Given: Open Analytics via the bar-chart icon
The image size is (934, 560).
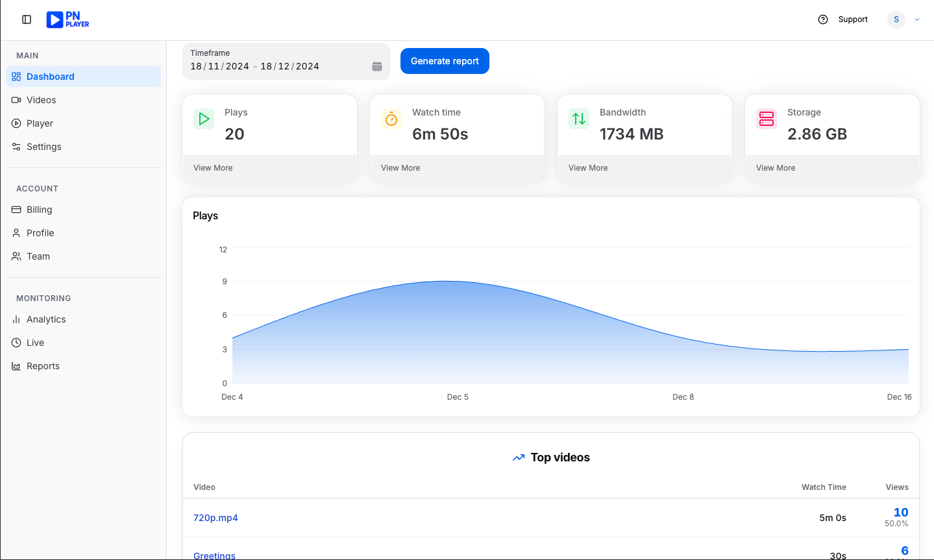Looking at the screenshot, I should (16, 319).
